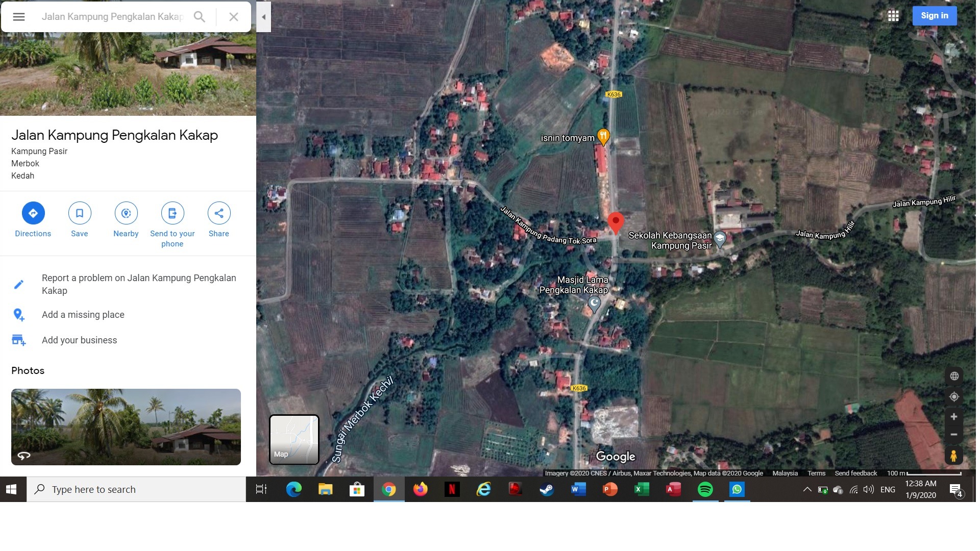The height and width of the screenshot is (551, 980).
Task: Click Add a missing place
Action: 83,315
